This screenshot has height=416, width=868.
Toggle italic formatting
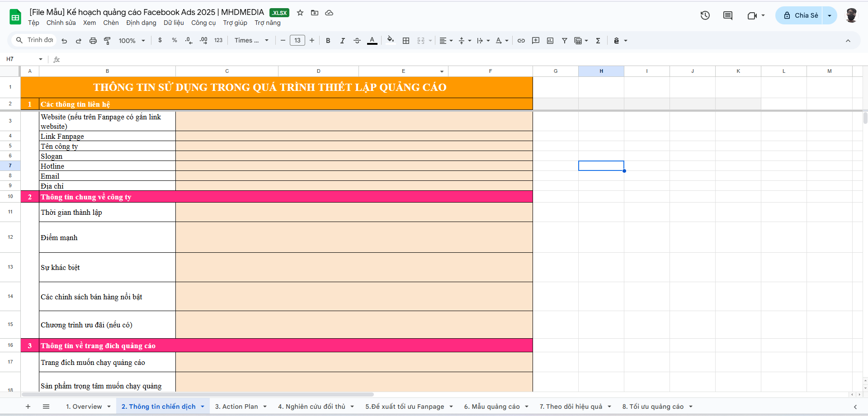coord(343,41)
